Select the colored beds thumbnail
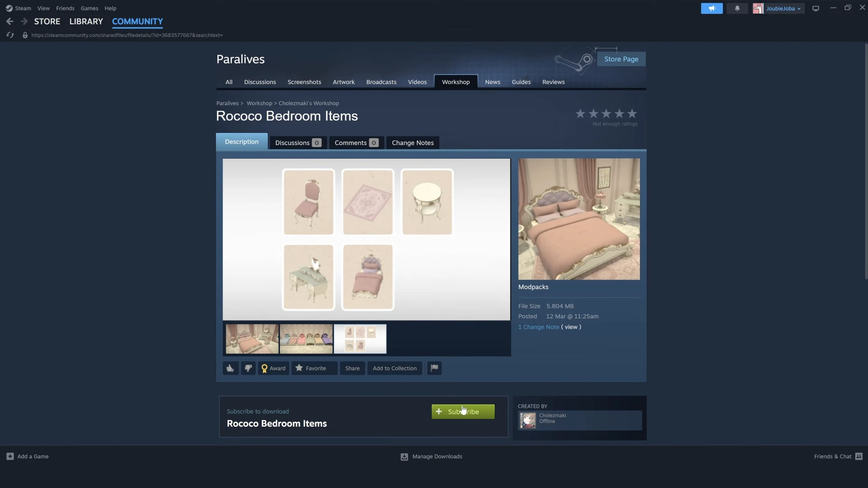Screen dimensions: 868x488 (306, 339)
